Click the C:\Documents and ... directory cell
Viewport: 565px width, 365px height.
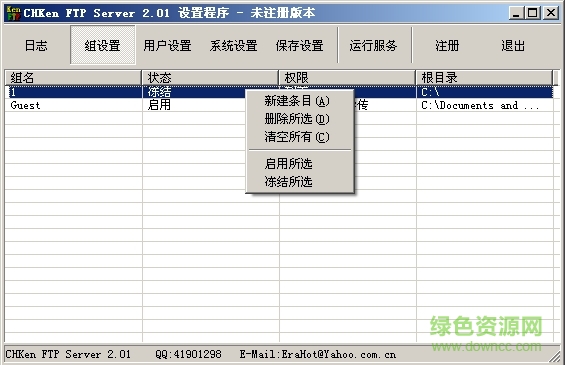click(x=484, y=105)
